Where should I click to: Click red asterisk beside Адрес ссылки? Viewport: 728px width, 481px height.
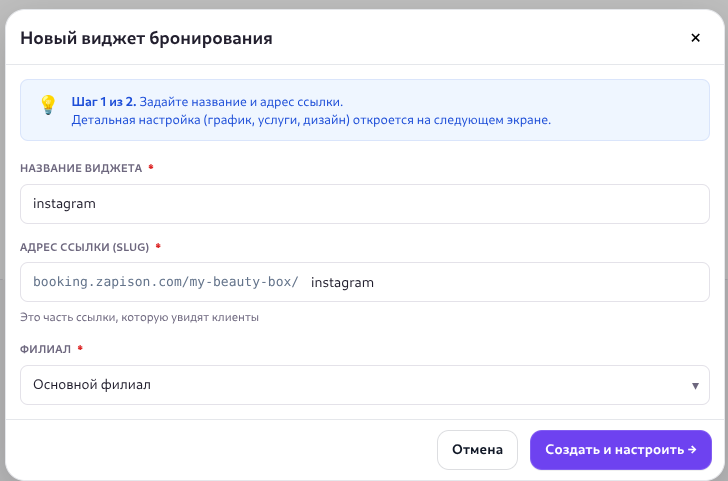click(x=158, y=246)
